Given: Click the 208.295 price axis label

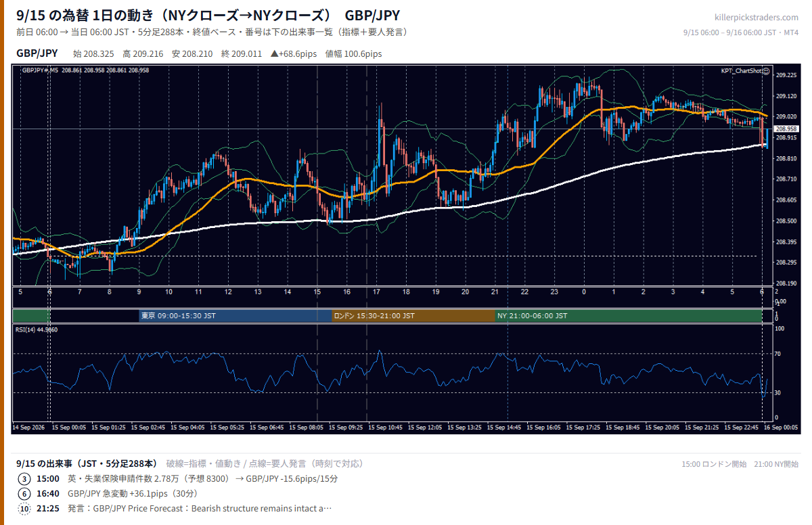Looking at the screenshot, I should tap(786, 262).
